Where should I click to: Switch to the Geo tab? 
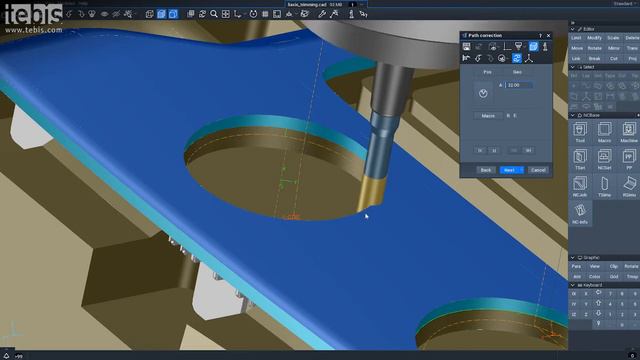[517, 72]
